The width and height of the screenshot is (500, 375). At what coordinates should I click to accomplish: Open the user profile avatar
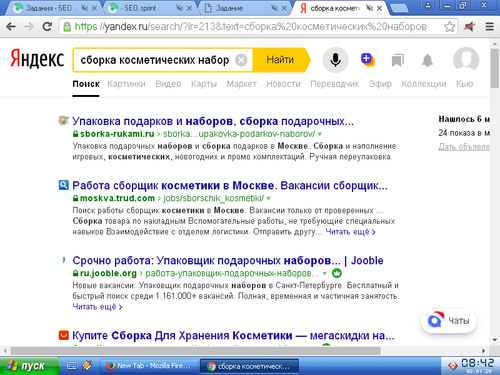coord(466,60)
